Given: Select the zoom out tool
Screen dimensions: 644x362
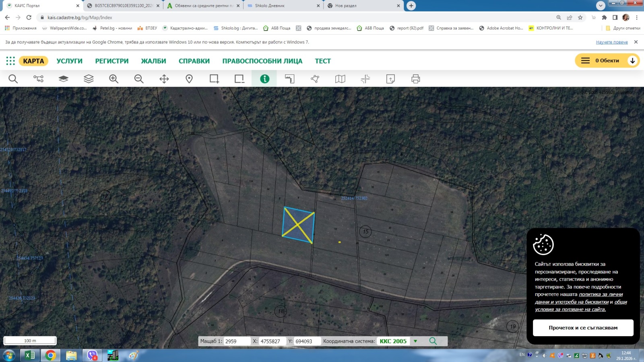Looking at the screenshot, I should 139,79.
